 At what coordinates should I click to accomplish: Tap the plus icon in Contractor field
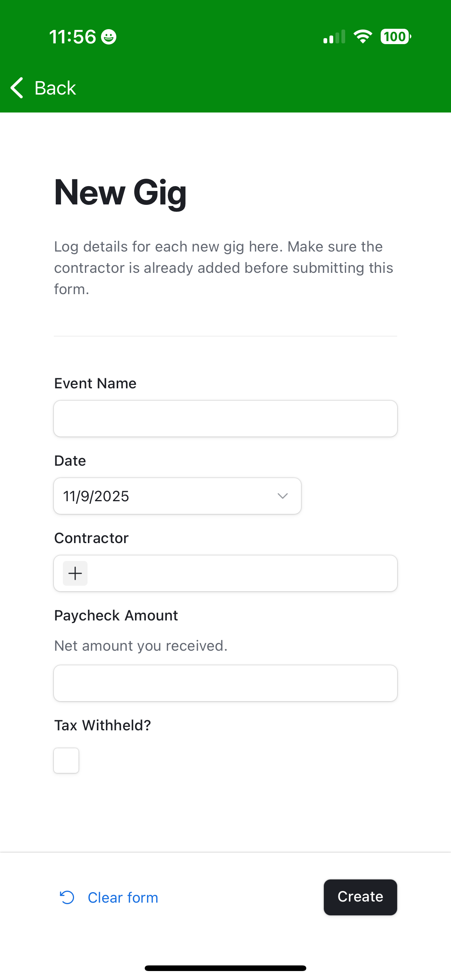pyautogui.click(x=75, y=573)
